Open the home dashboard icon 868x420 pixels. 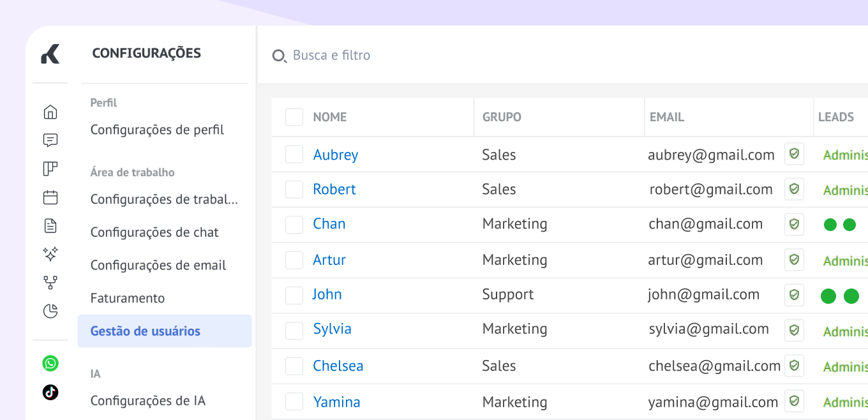[50, 112]
